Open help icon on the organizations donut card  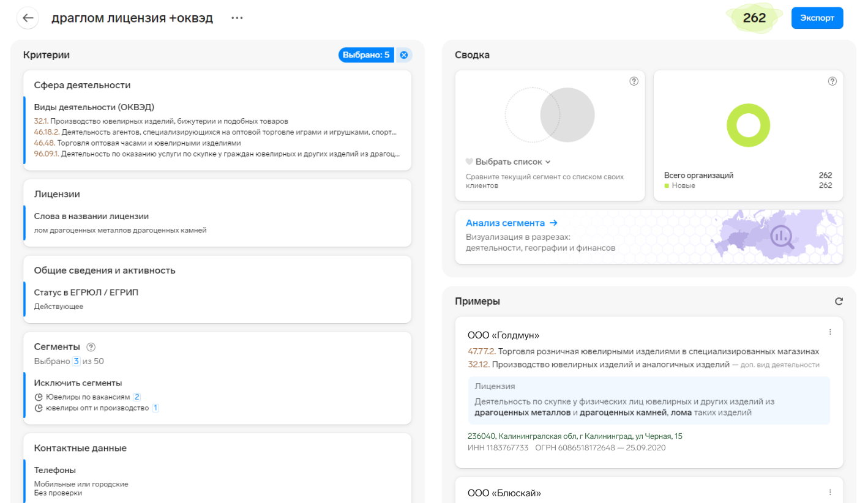tap(832, 81)
